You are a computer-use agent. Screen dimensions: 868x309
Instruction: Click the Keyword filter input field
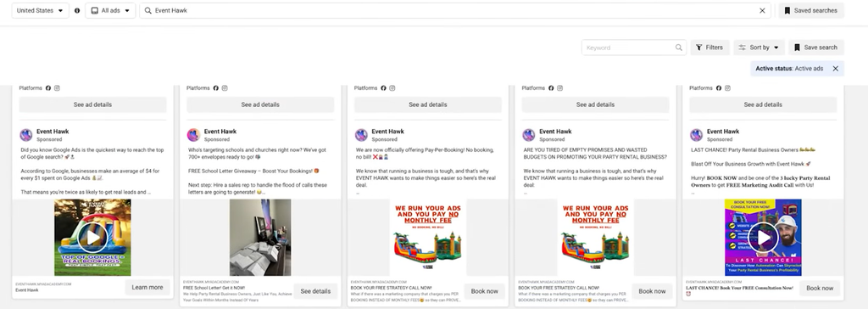pos(634,48)
